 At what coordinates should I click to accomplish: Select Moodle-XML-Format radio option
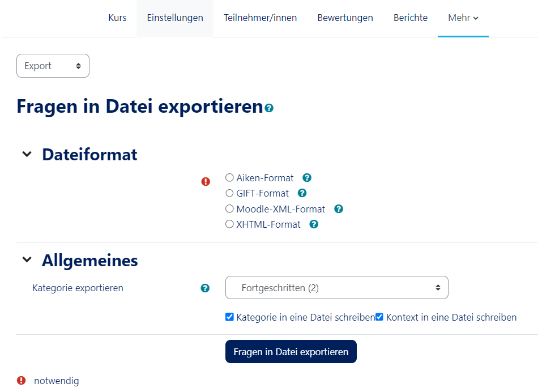[229, 209]
